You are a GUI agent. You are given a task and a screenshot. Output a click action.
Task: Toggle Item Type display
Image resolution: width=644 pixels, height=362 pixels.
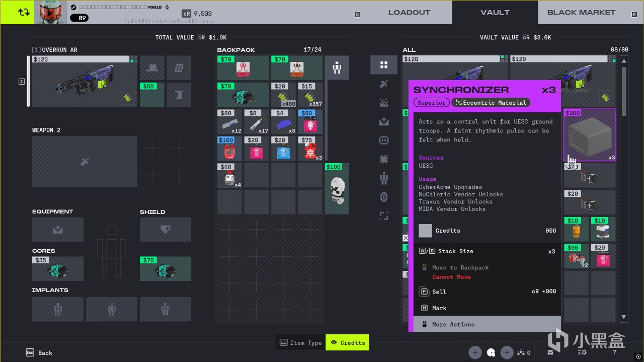coord(301,342)
